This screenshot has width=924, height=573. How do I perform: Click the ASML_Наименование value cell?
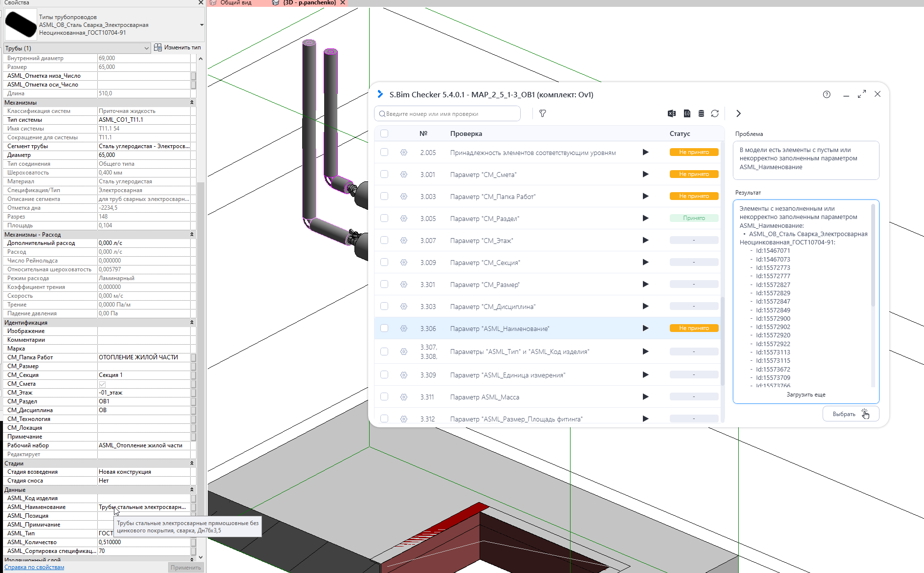(144, 507)
